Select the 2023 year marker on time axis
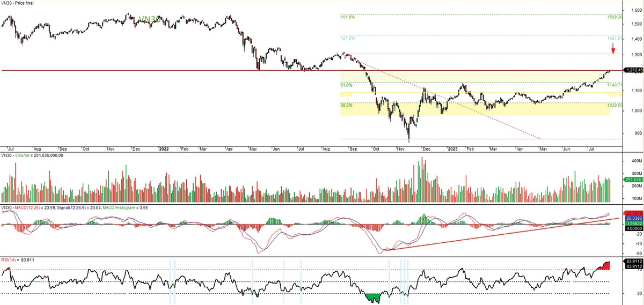The width and height of the screenshot is (644, 305). [x=453, y=148]
